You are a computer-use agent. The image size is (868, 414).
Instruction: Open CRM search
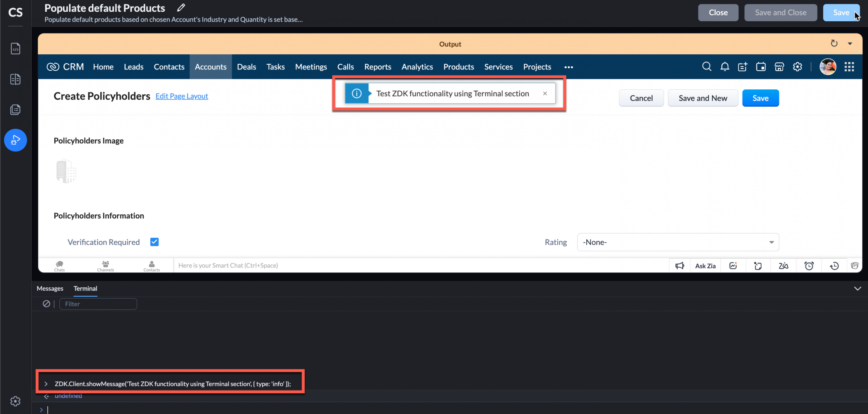tap(707, 66)
